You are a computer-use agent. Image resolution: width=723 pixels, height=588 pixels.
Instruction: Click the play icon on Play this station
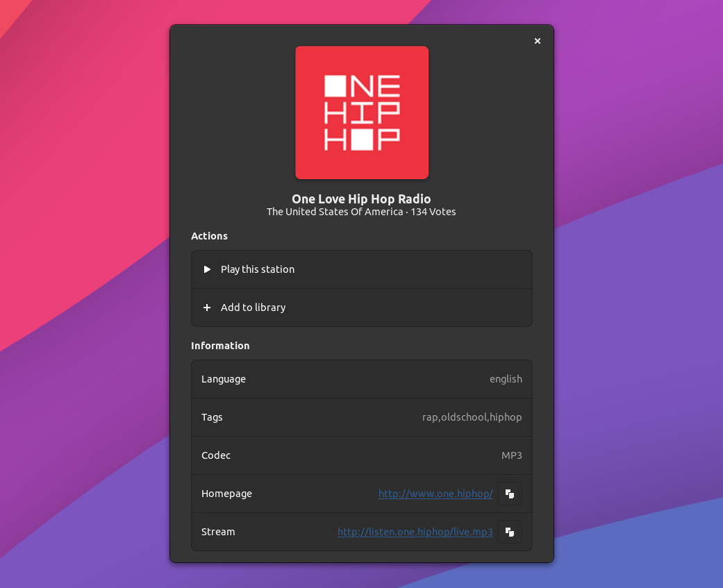click(x=206, y=269)
